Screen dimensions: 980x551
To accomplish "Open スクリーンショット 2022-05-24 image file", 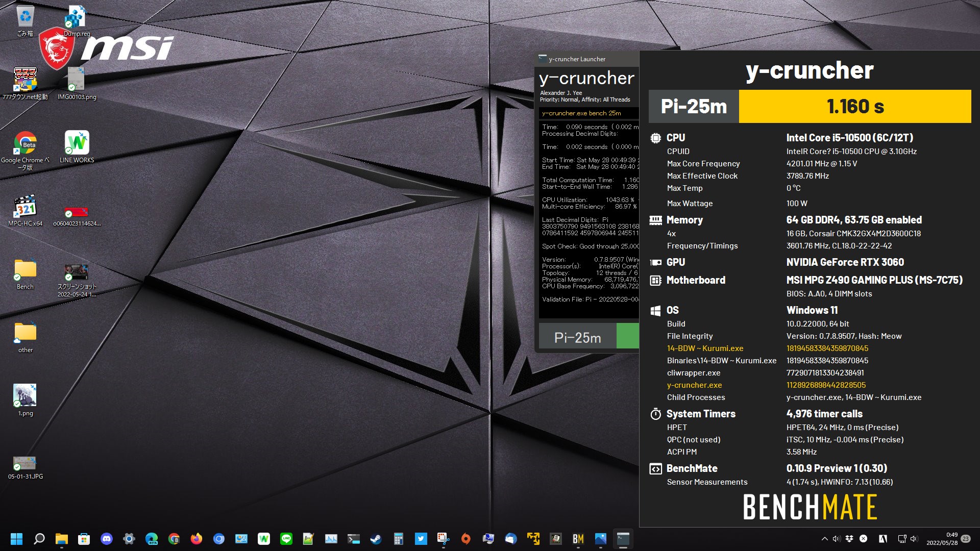I will (x=77, y=280).
